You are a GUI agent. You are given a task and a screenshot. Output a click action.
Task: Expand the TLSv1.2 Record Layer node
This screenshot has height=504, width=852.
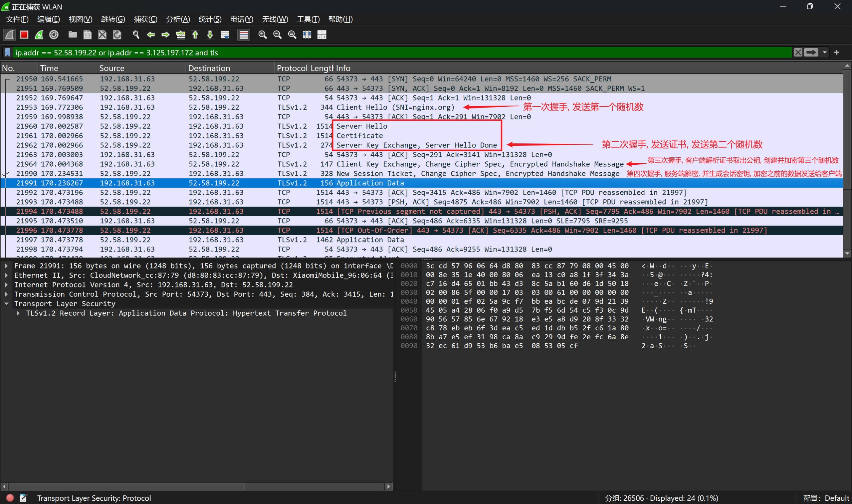[18, 313]
